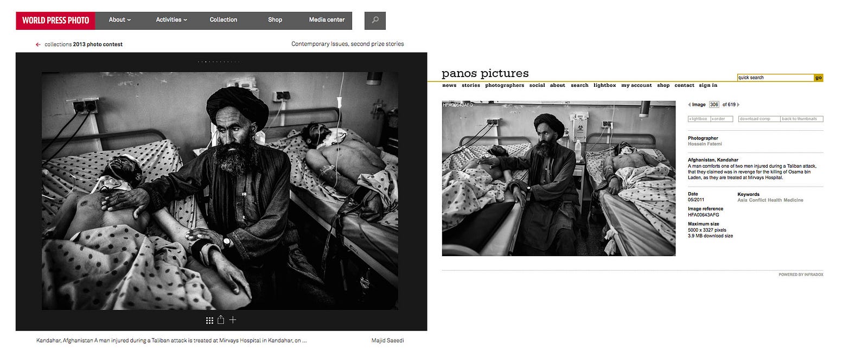This screenshot has height=350, width=868.
Task: Expand the About dropdown menu
Action: tap(120, 20)
